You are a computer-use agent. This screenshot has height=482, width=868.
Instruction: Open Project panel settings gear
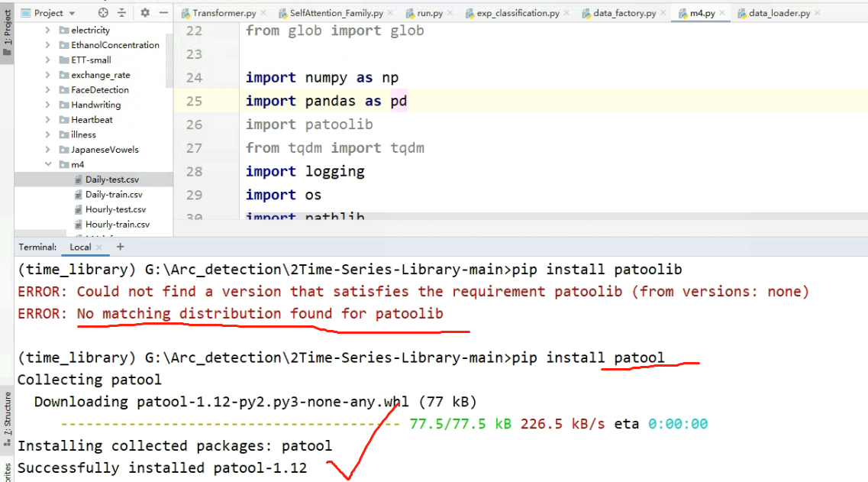[x=144, y=12]
